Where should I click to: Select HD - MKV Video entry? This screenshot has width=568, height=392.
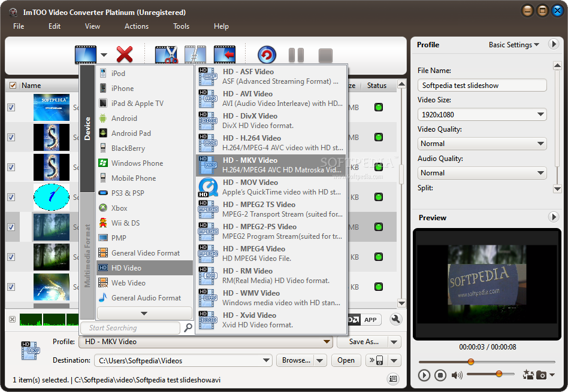[271, 165]
